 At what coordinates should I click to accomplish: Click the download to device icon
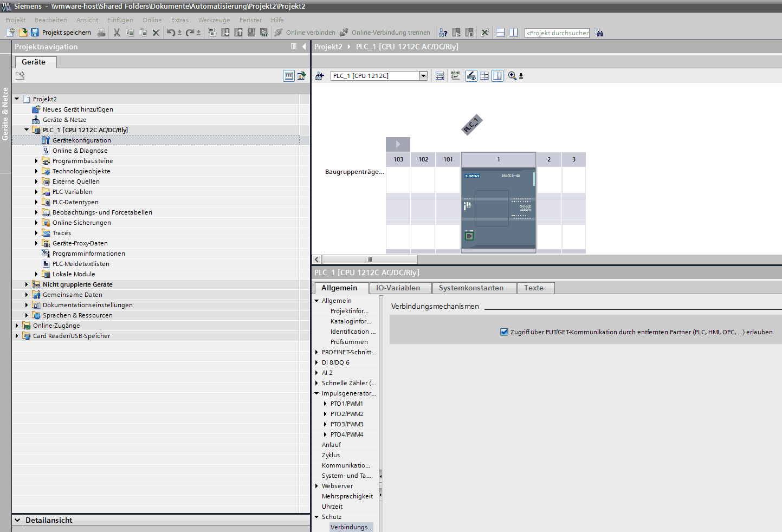click(225, 33)
